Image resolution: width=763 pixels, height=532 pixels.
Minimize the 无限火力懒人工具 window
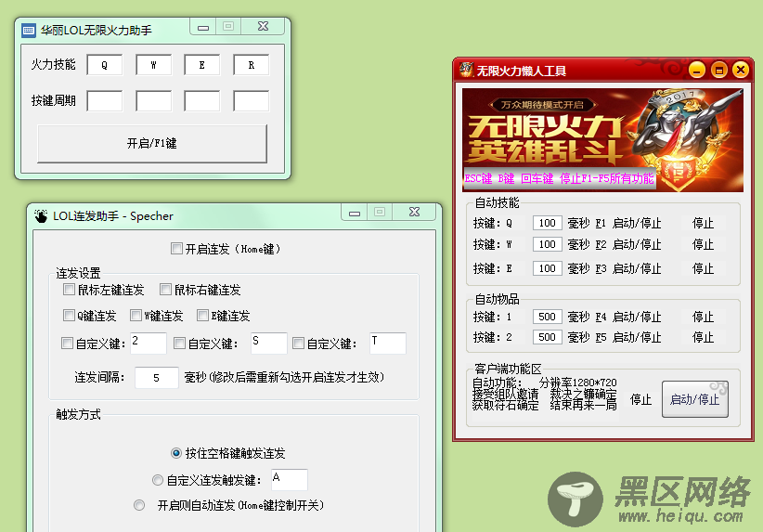tap(697, 71)
